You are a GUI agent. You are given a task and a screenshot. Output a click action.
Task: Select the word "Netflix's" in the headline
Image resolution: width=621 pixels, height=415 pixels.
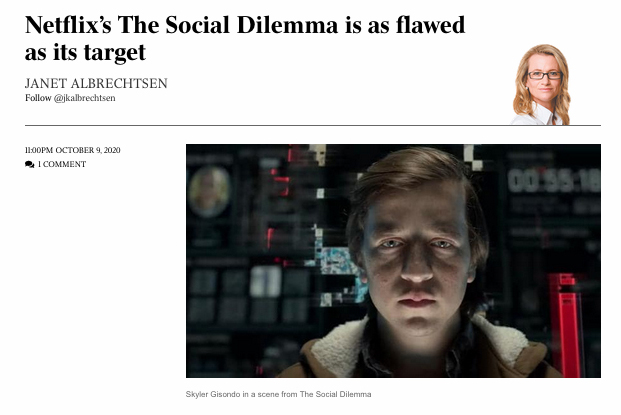coord(68,25)
